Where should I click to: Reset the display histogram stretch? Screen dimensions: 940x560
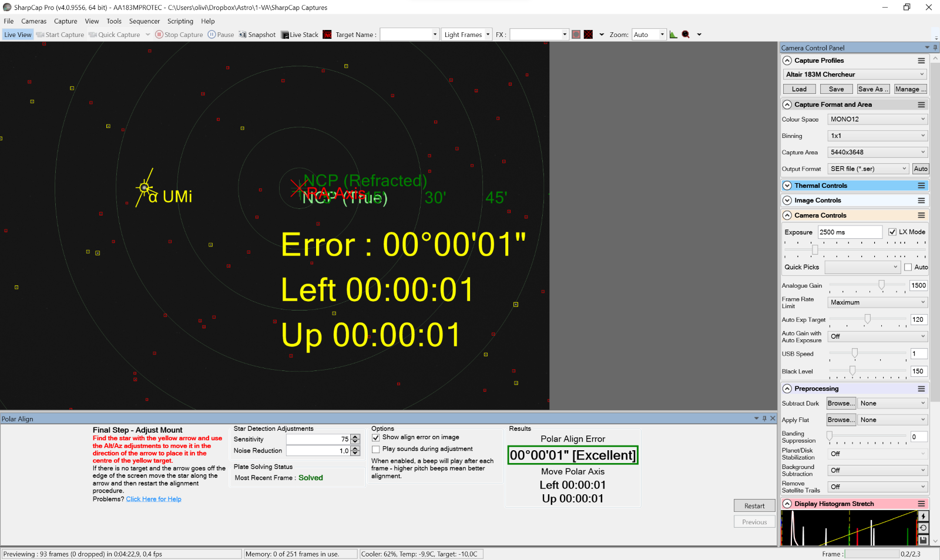[x=923, y=528]
